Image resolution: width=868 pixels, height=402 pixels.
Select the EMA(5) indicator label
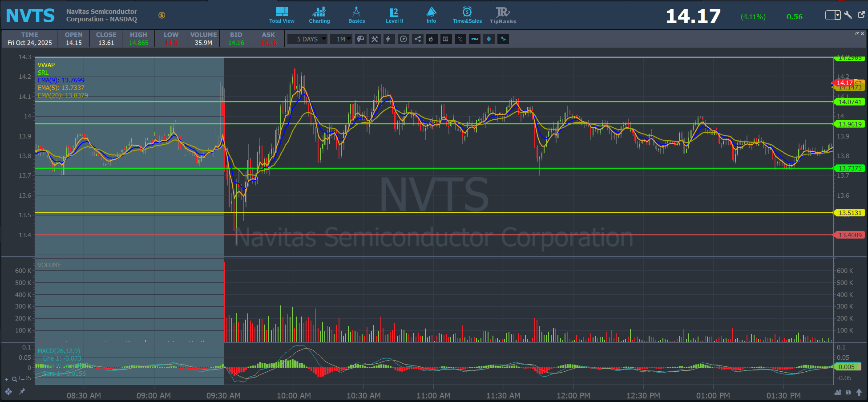pyautogui.click(x=61, y=88)
